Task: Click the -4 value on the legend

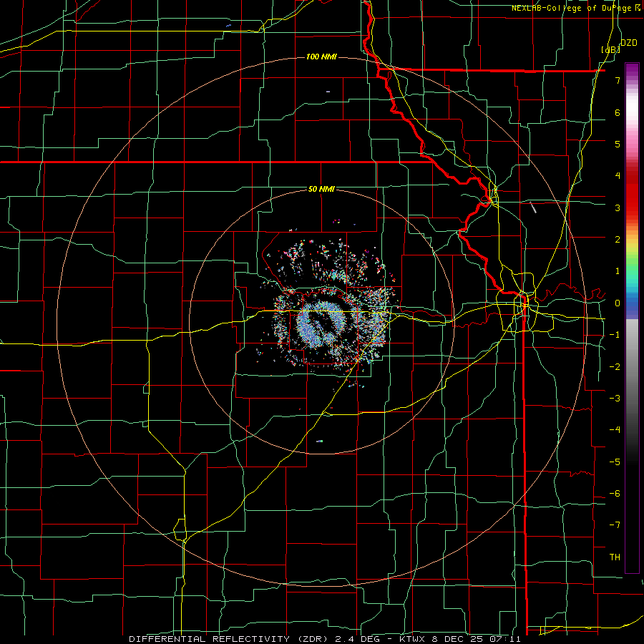Action: pos(615,430)
